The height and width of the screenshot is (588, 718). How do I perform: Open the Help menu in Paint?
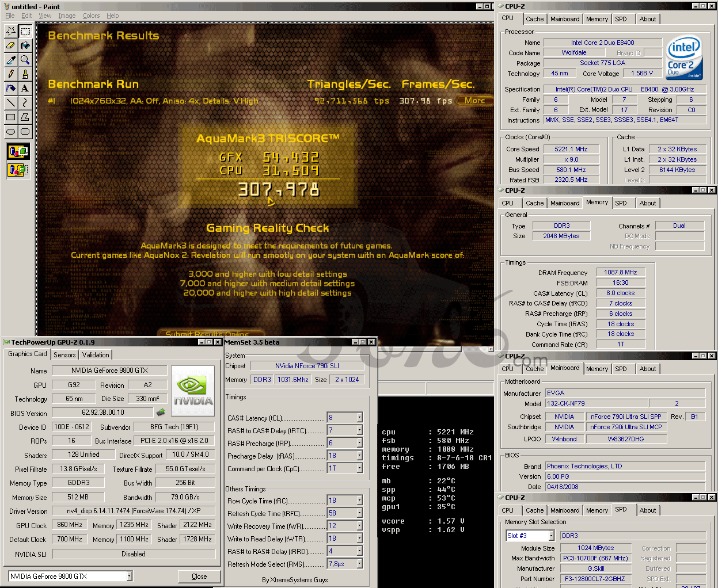(x=113, y=16)
